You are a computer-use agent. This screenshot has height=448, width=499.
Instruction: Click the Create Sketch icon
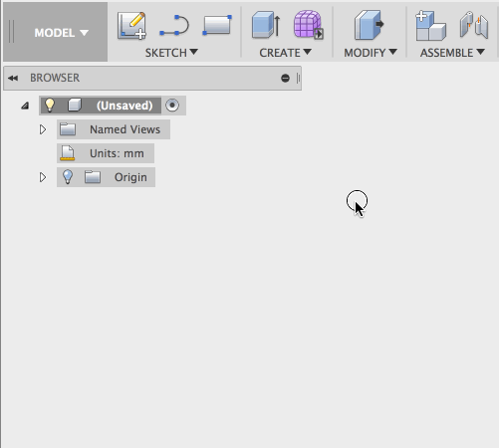click(x=131, y=26)
